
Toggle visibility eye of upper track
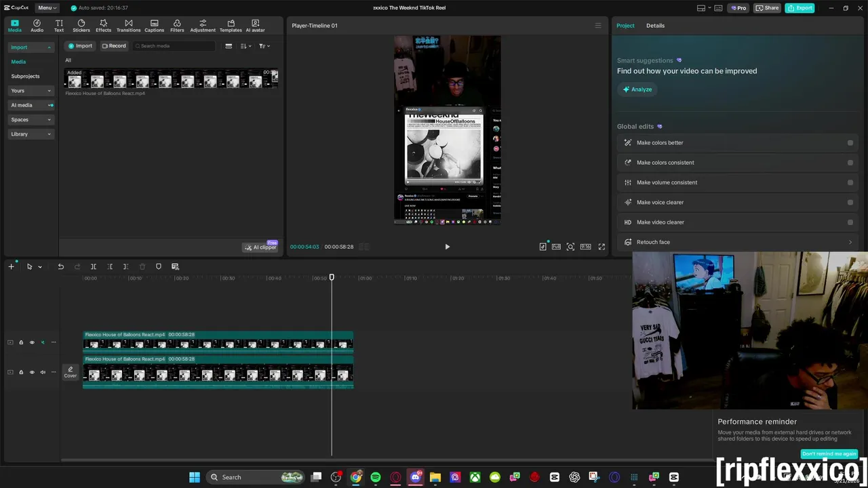(32, 342)
